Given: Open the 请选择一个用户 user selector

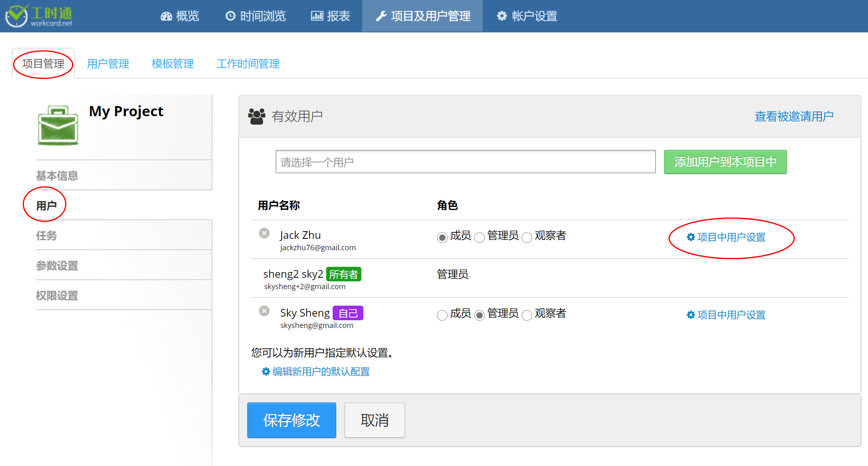Looking at the screenshot, I should click(465, 162).
